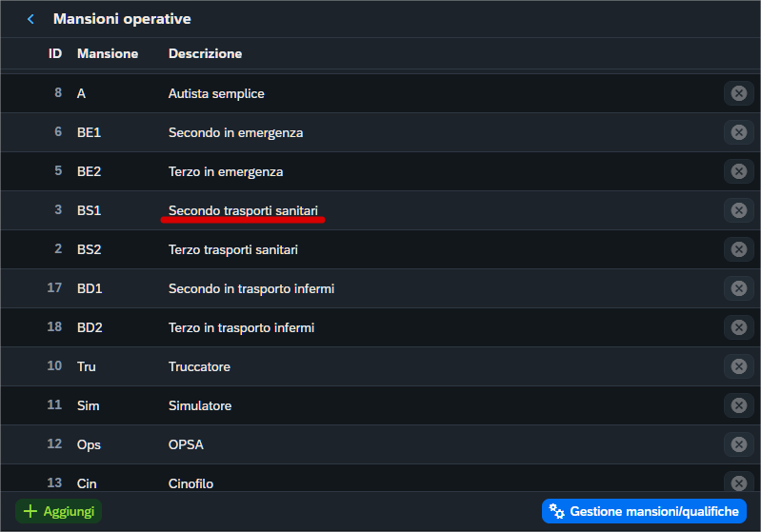
Task: Click the Ops mansione code cell
Action: point(89,444)
